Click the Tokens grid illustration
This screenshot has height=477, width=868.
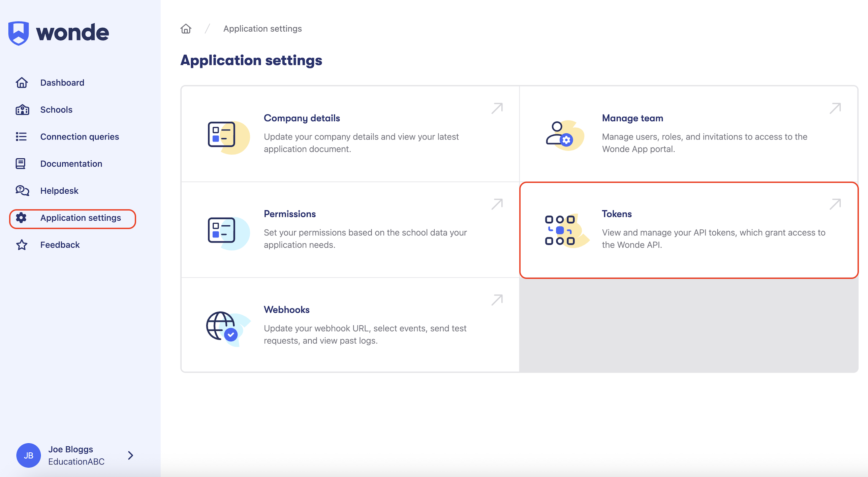[567, 231]
